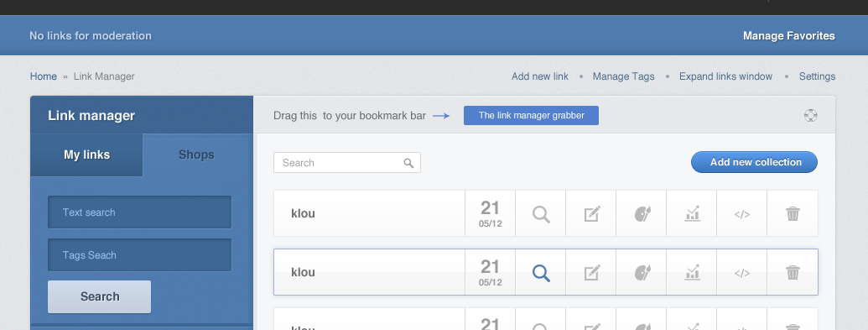Image resolution: width=868 pixels, height=330 pixels.
Task: Click the trash icon in the first klou row
Action: (x=793, y=213)
